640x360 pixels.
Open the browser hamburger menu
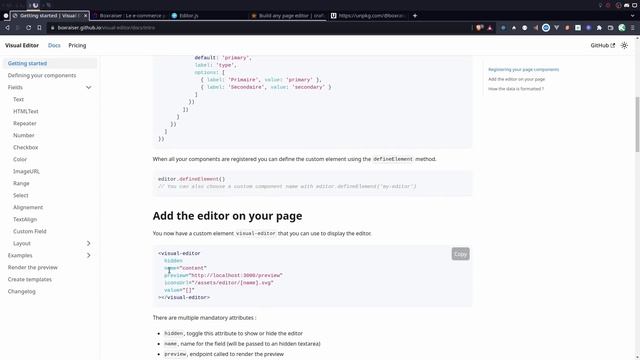633,28
